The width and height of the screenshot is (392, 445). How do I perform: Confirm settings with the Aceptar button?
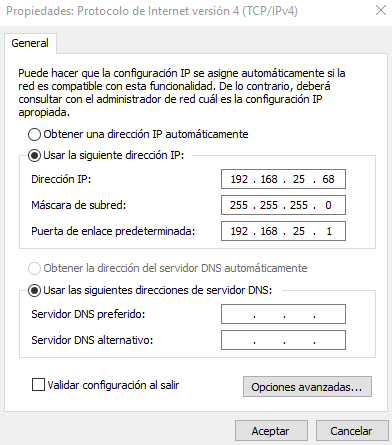click(x=271, y=431)
